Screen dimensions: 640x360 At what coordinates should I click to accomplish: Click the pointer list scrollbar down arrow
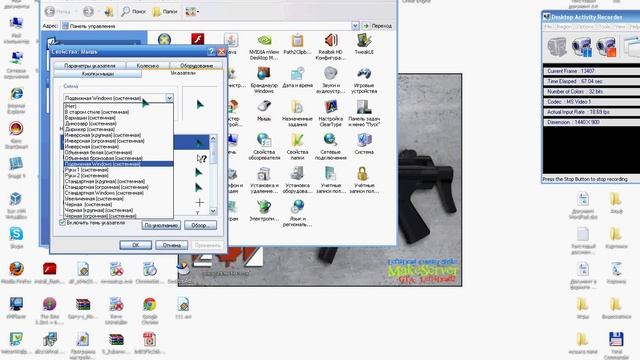pyautogui.click(x=213, y=211)
